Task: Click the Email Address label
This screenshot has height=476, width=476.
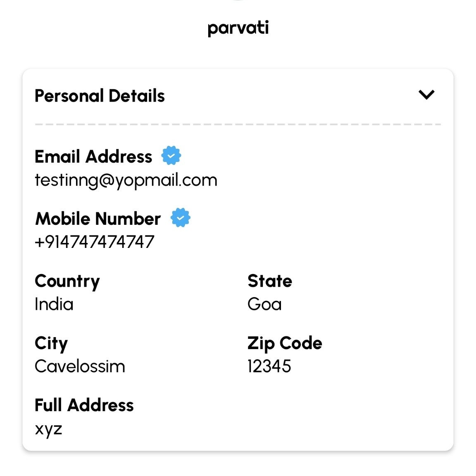Action: pyautogui.click(x=93, y=157)
